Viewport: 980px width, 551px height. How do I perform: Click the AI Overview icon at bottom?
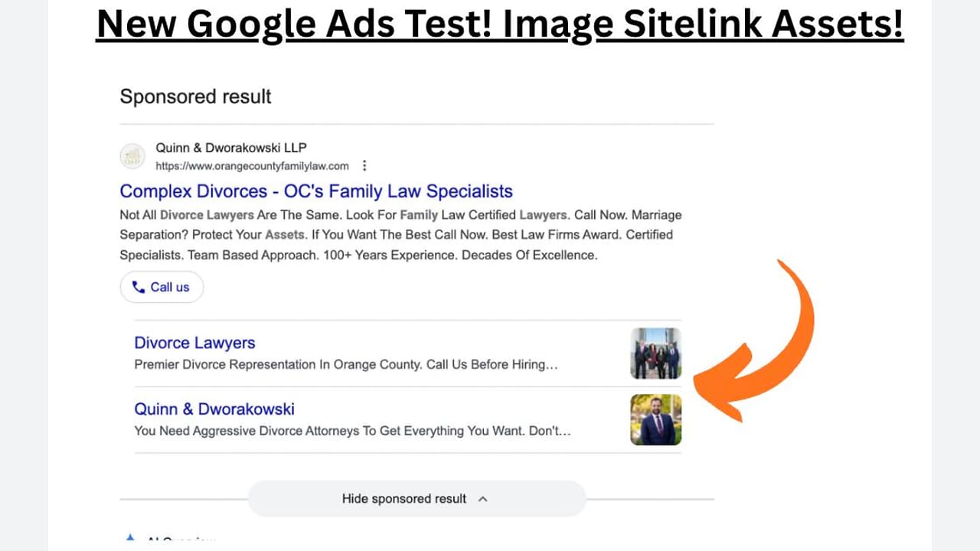pyautogui.click(x=130, y=538)
